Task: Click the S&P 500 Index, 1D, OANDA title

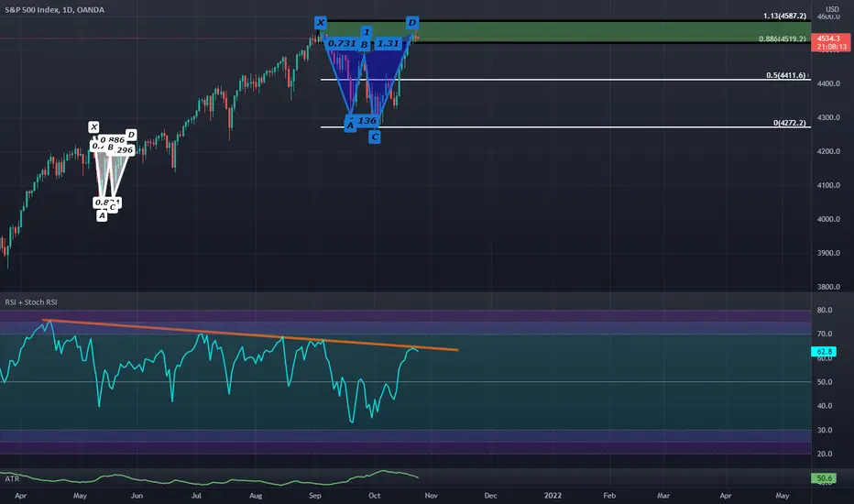Action: [54, 10]
